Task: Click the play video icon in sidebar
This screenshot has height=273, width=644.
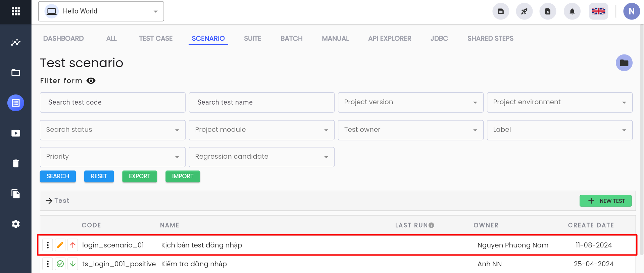Action: tap(15, 133)
